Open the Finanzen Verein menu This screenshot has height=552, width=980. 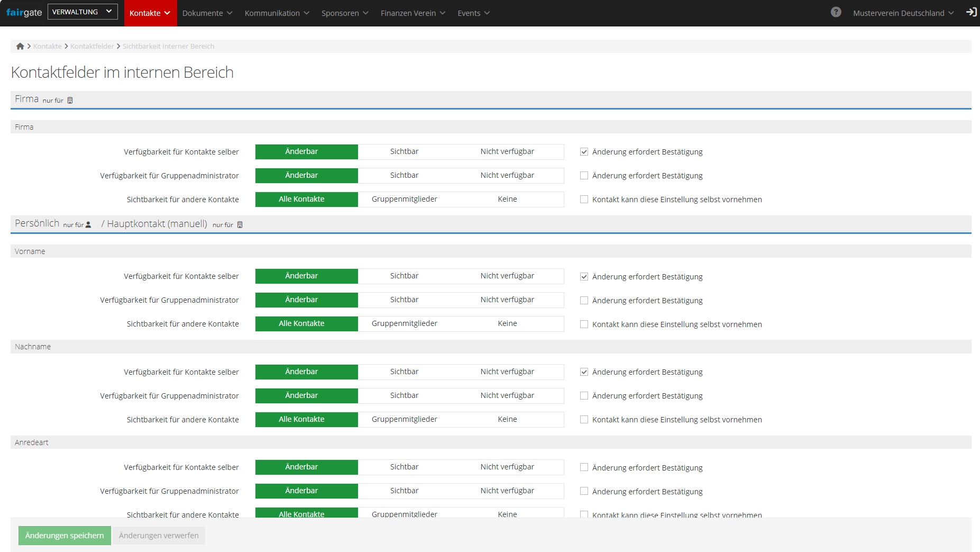413,13
